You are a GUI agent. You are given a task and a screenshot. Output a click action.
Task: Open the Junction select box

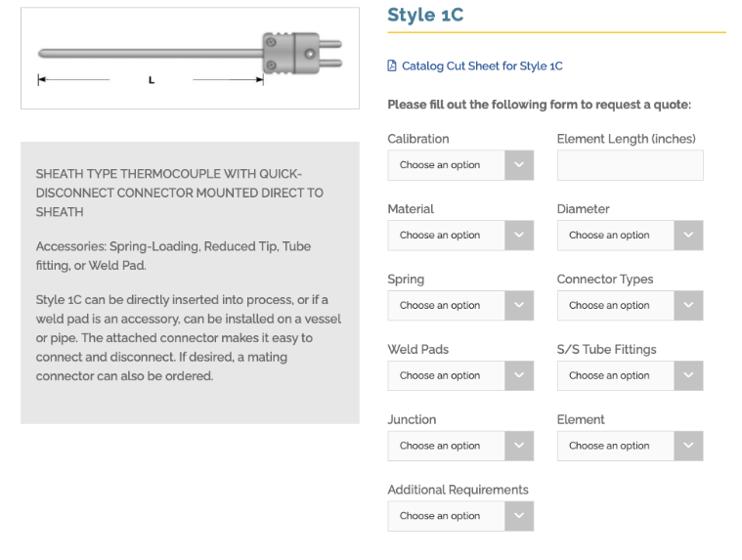pyautogui.click(x=447, y=447)
